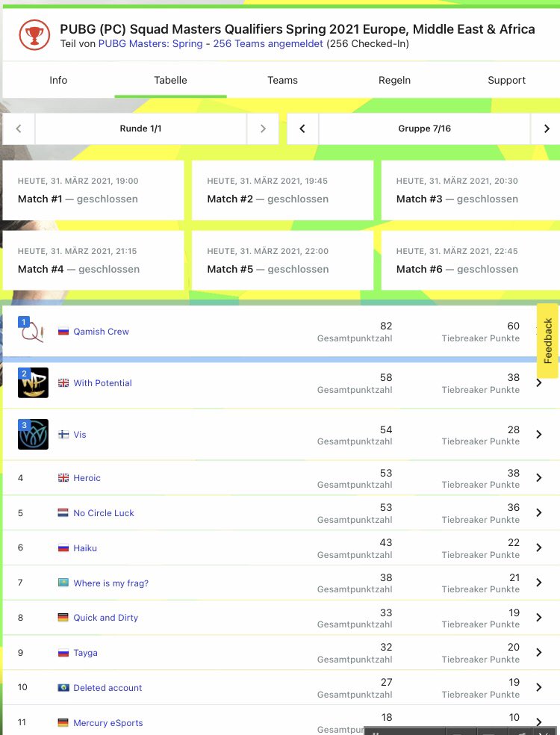This screenshot has height=735, width=560.
Task: Open Heroic team page
Action: pyautogui.click(x=87, y=477)
